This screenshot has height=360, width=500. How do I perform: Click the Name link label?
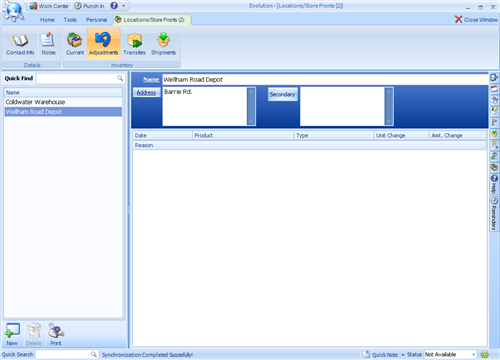click(x=151, y=79)
